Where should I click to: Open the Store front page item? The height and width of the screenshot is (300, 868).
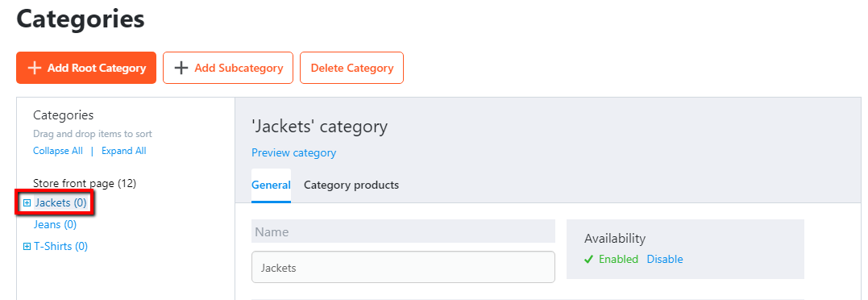pos(85,182)
